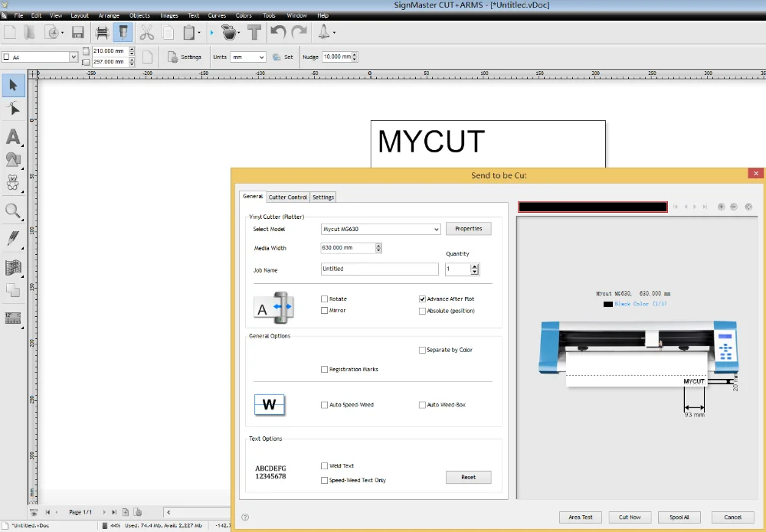This screenshot has height=532, width=766.
Task: Click the black color bar in preview
Action: (592, 207)
